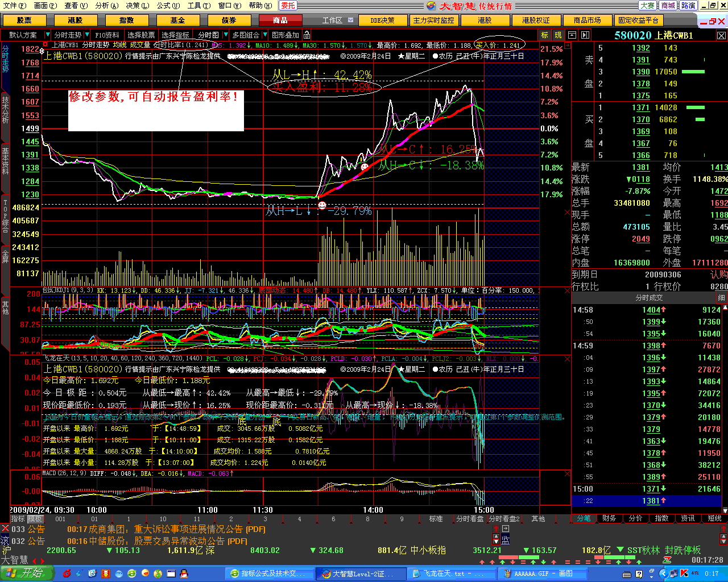The width and height of the screenshot is (728, 582).
Task: Open the 成商集团 重大诉讼 announcement link
Action: [x=167, y=529]
